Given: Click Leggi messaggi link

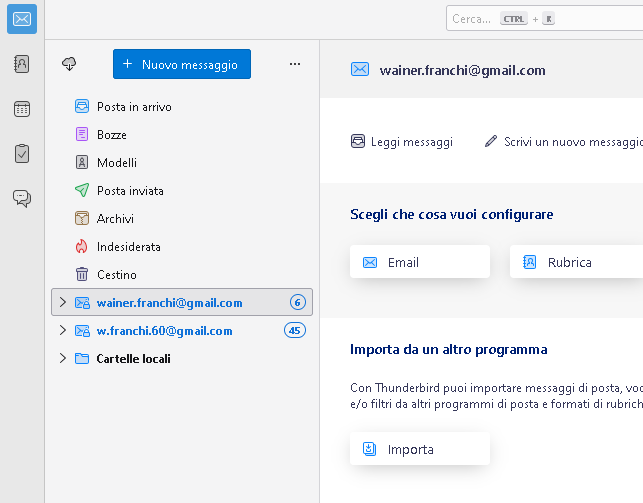Looking at the screenshot, I should pyautogui.click(x=402, y=142).
